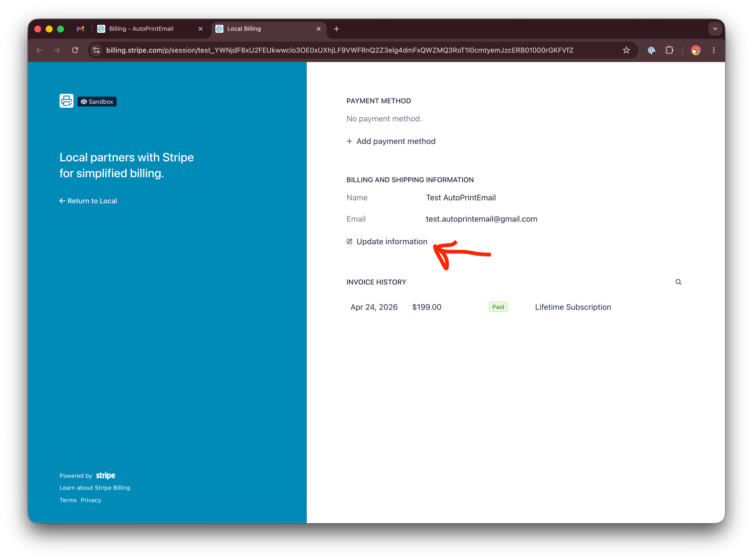Click the $199.00 invoice amount

click(x=427, y=307)
